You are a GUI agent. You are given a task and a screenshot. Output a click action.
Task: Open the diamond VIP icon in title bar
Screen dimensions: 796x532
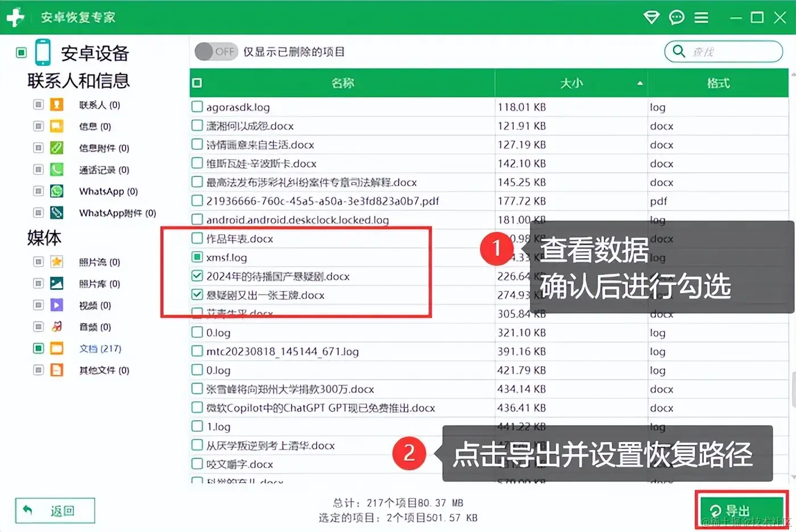[652, 18]
